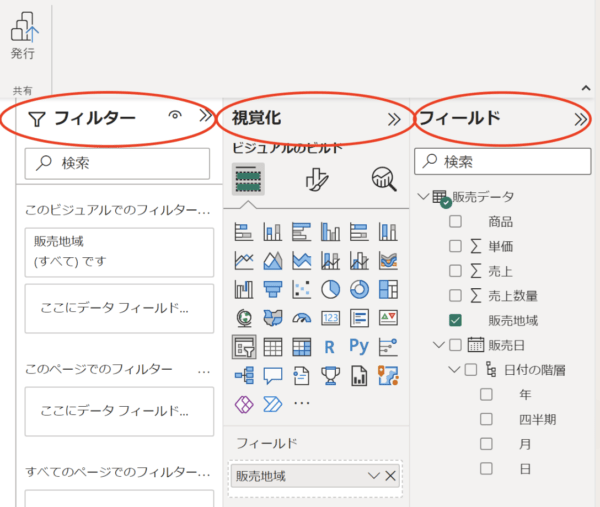Select the donut chart visual icon

359,290
